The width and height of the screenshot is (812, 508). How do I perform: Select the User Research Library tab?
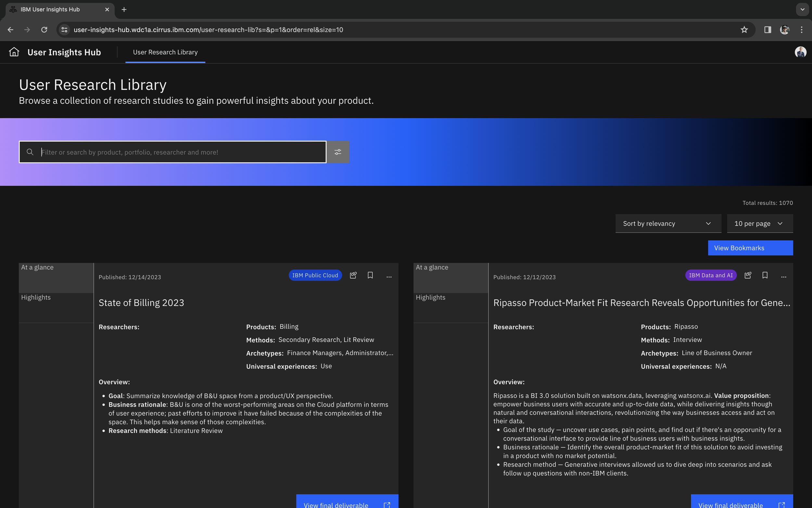pyautogui.click(x=165, y=52)
